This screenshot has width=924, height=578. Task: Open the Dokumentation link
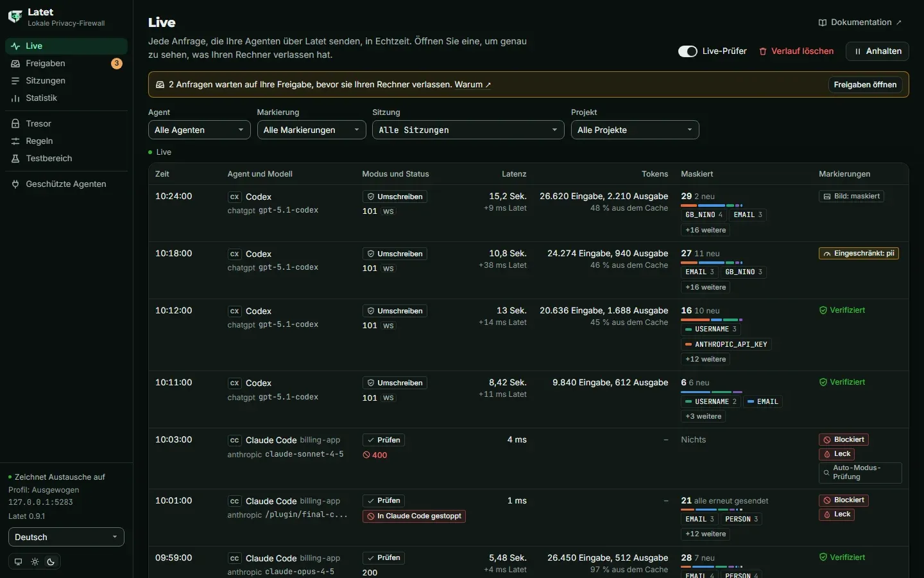pos(860,22)
